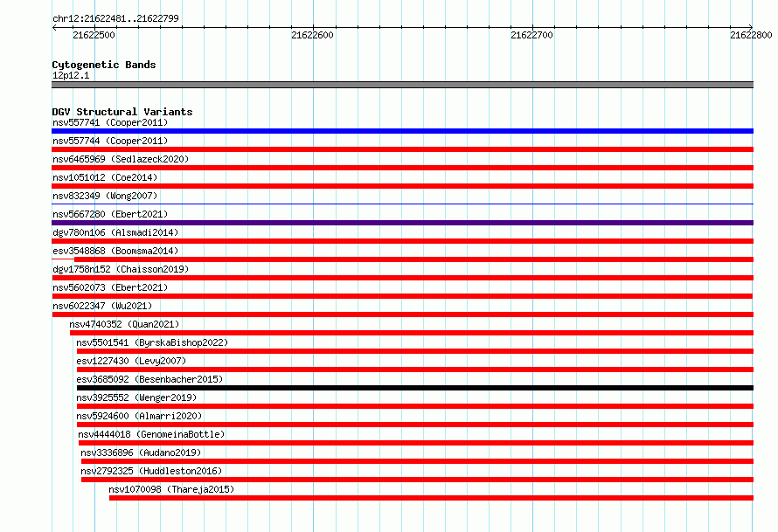778x532 pixels.
Task: Click the 12p12.1 band label
Action: click(71, 75)
